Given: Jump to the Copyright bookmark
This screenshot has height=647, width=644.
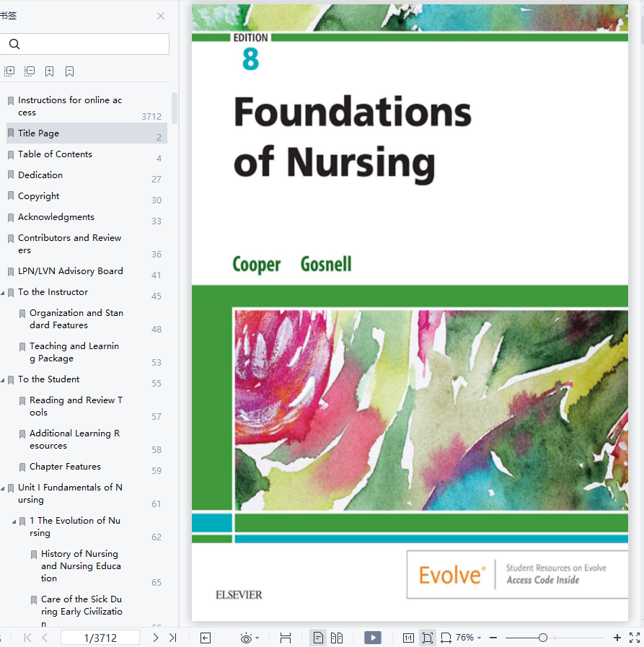Looking at the screenshot, I should [x=39, y=196].
